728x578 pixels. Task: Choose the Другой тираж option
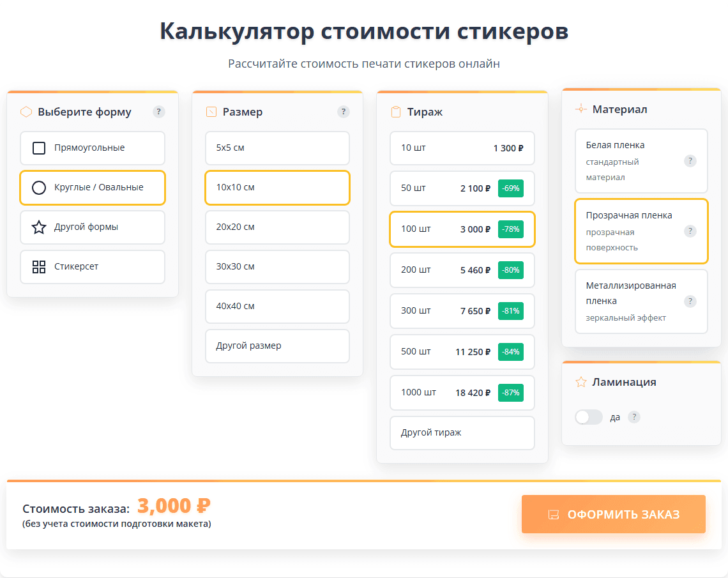coord(462,432)
